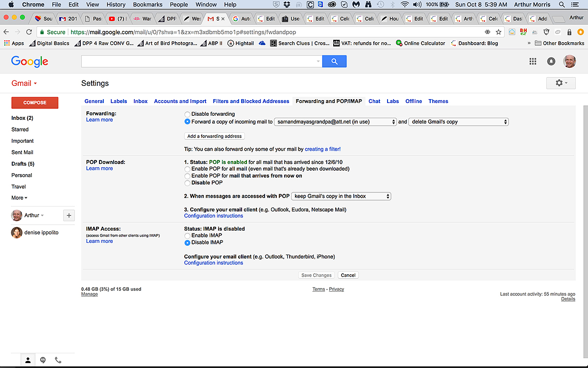Switch to the Themes settings tab
Image resolution: width=588 pixels, height=368 pixels.
tap(438, 101)
